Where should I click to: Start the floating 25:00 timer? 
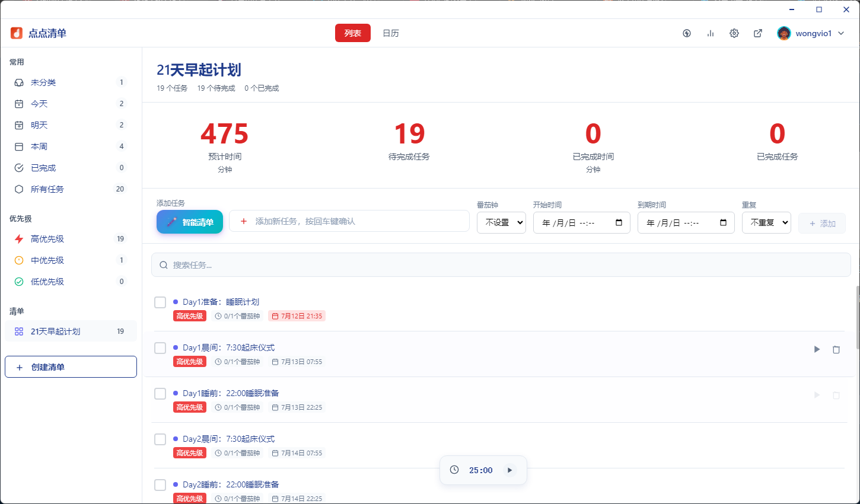509,470
